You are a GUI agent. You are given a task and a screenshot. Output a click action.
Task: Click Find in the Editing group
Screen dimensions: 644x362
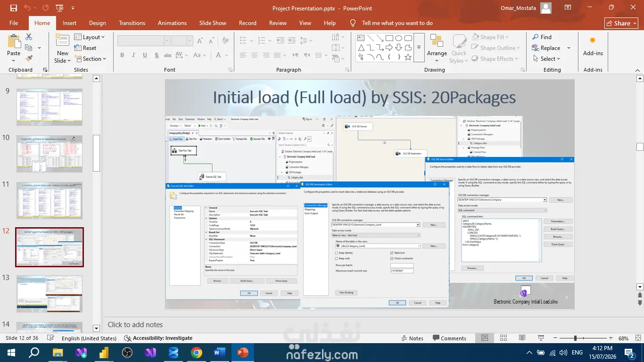coord(542,37)
